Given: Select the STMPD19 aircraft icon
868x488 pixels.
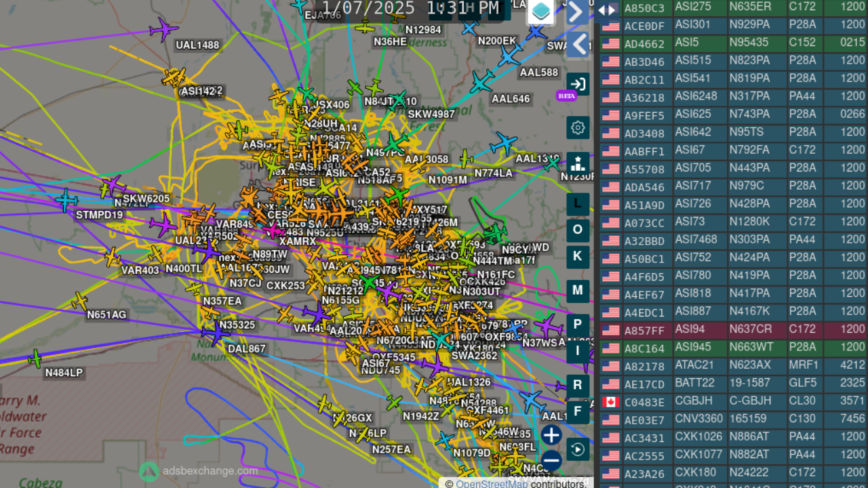Looking at the screenshot, I should (66, 200).
